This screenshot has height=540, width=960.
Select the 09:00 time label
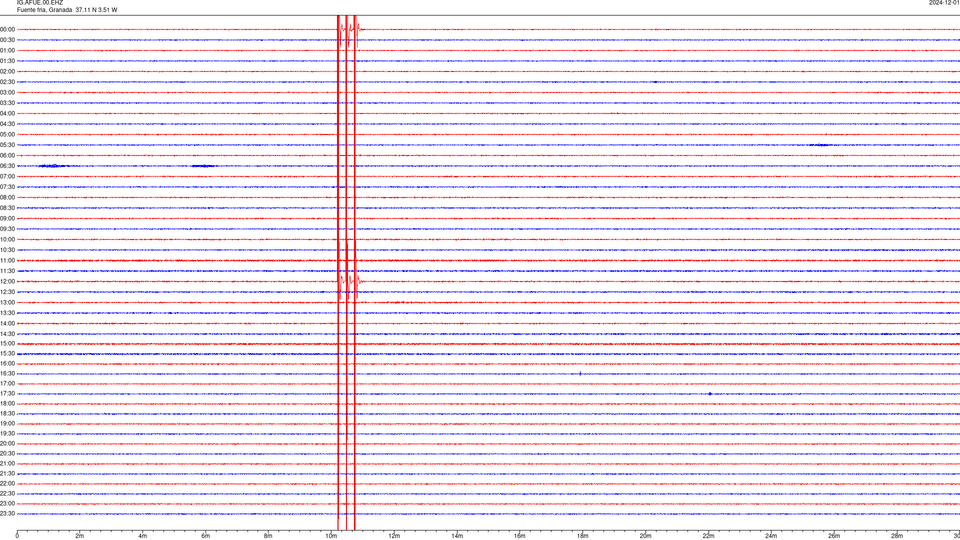[x=7, y=219]
